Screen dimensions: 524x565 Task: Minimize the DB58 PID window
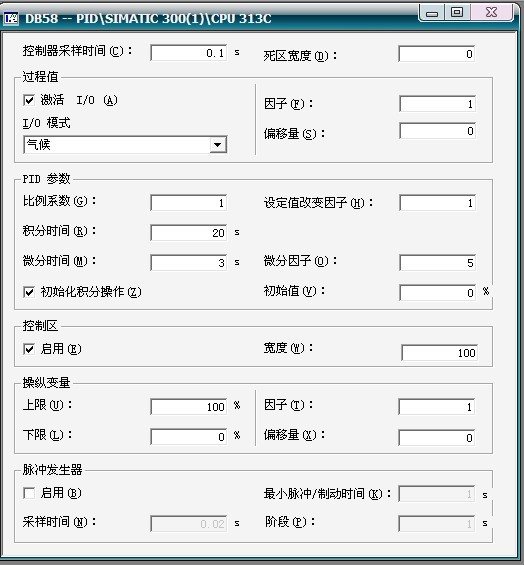tap(432, 13)
